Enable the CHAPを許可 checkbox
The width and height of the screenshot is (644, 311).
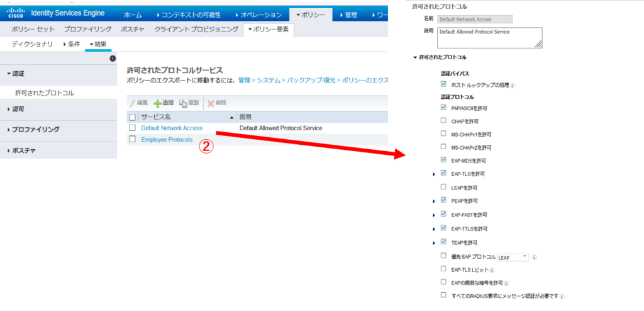pyautogui.click(x=444, y=120)
